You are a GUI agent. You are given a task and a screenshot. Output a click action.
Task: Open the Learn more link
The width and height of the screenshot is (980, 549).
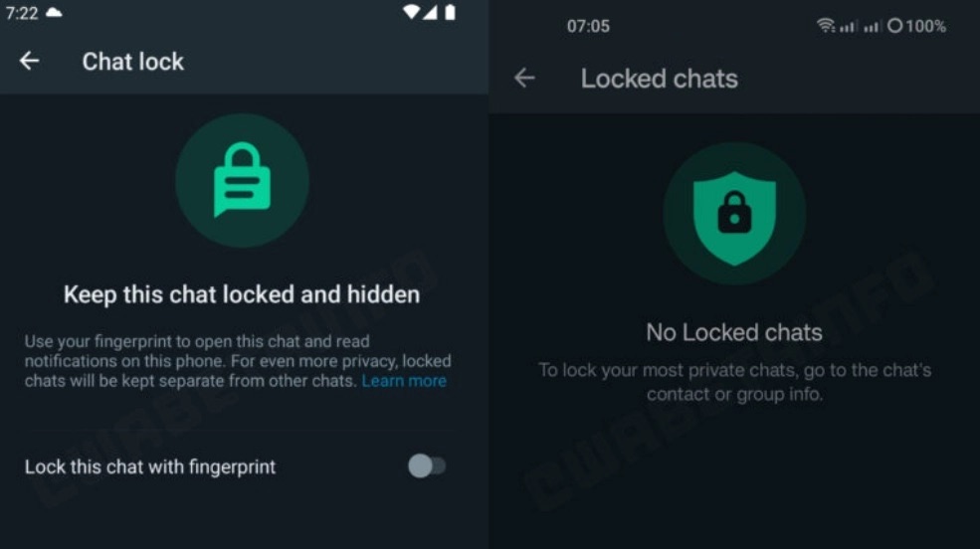pos(404,380)
